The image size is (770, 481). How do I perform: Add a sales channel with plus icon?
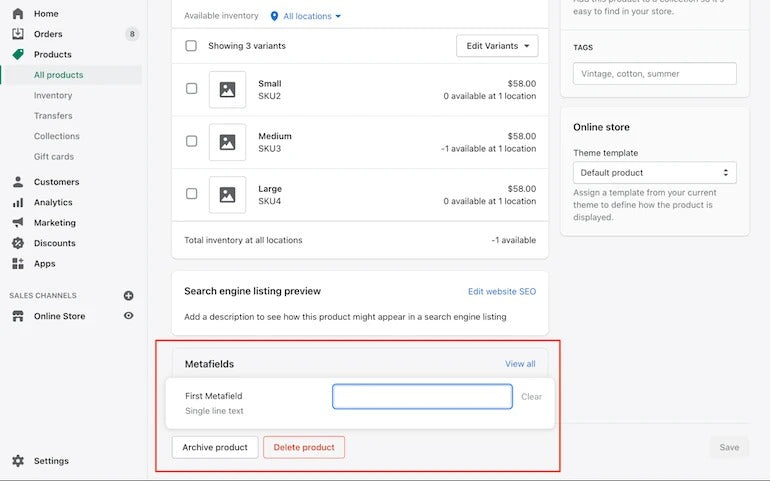coord(128,296)
